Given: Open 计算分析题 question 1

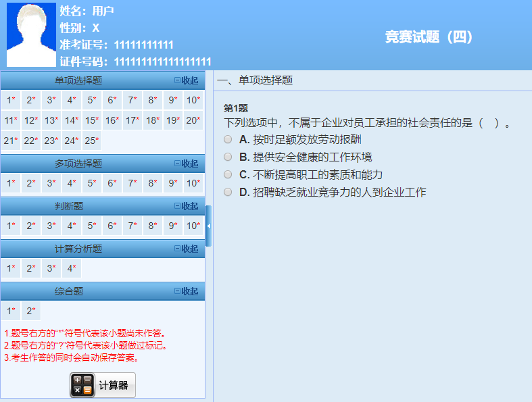Looking at the screenshot, I should 11,268.
